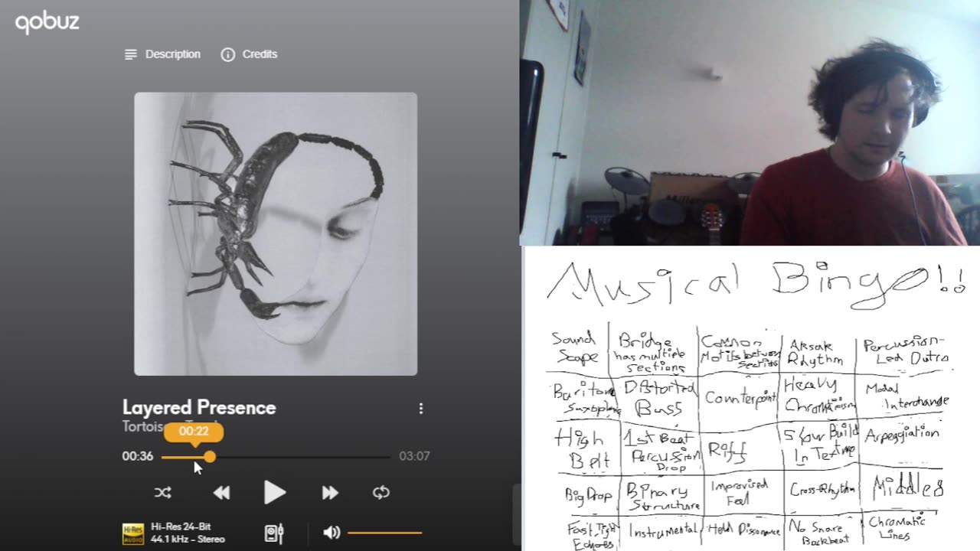Click the Hi-Res 24-Bit quality label

coord(181,527)
